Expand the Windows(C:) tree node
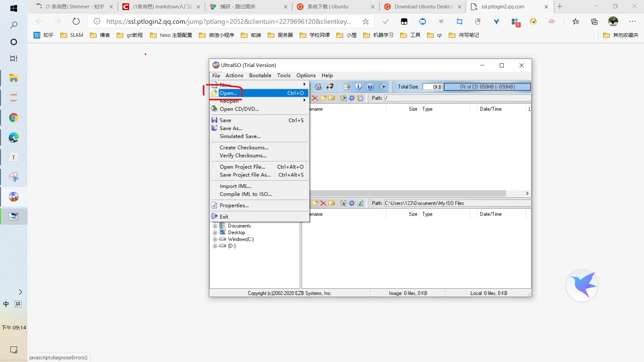Image resolution: width=644 pixels, height=362 pixels. tap(215, 239)
